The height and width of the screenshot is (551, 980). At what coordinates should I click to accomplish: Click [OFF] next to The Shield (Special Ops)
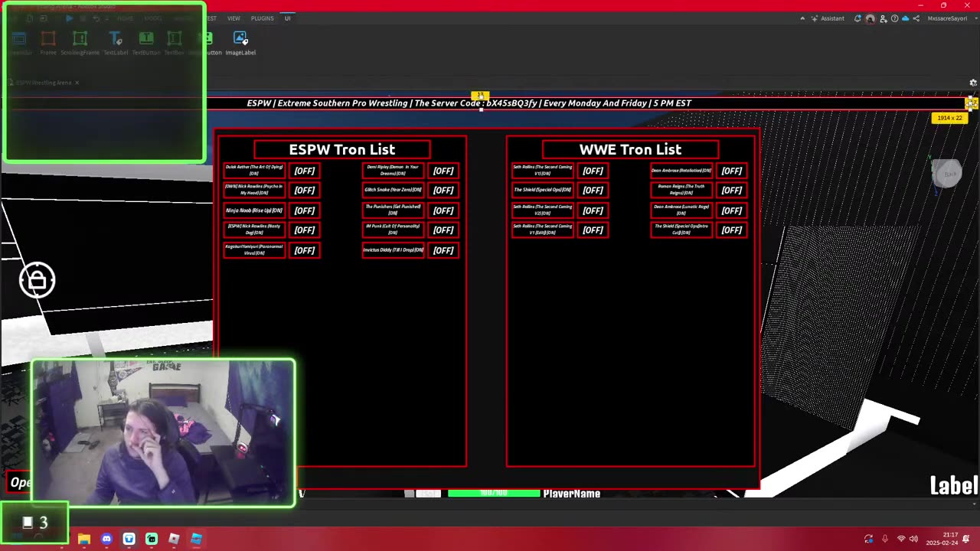click(593, 190)
